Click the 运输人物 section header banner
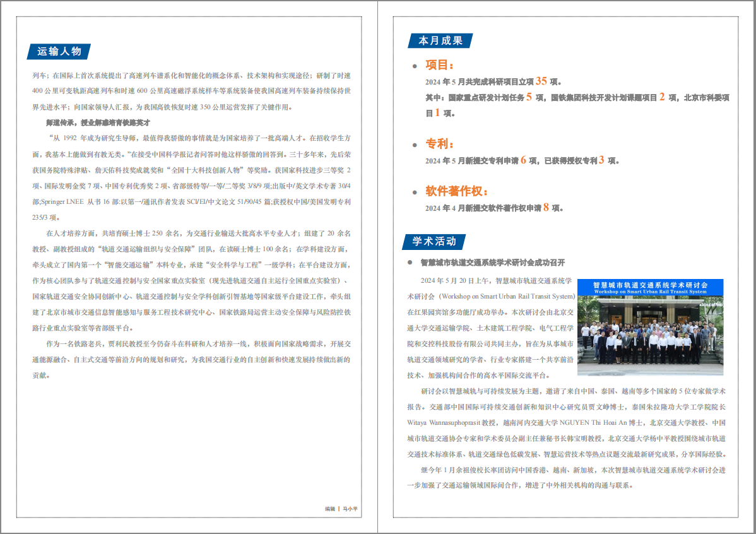The image size is (756, 534). 59,50
